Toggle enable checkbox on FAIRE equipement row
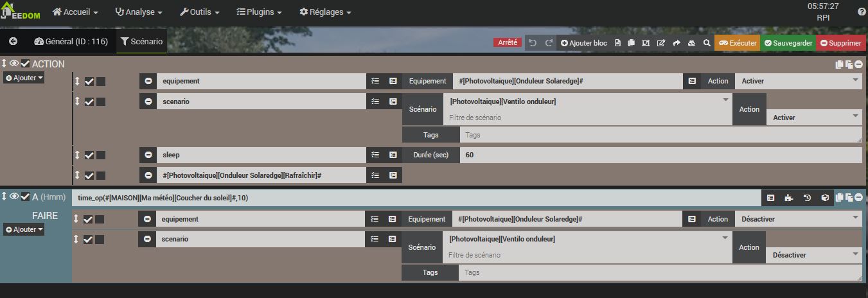This screenshot has height=298, width=868. 89,220
